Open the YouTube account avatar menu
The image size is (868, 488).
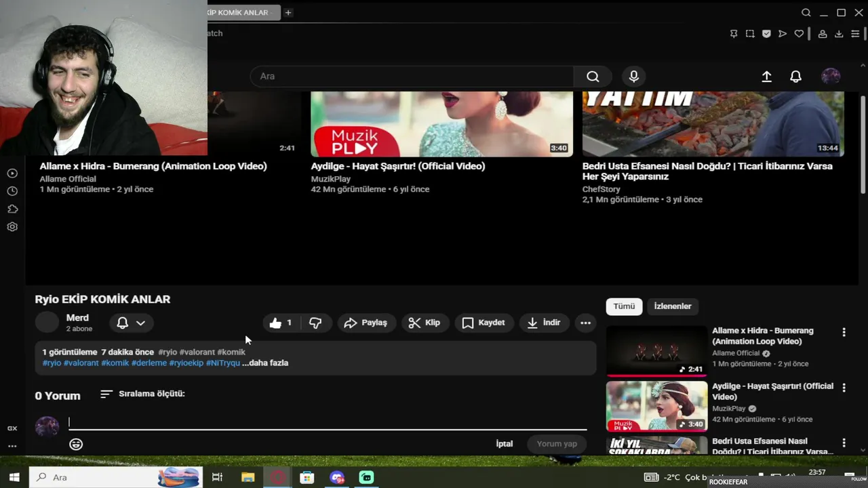[x=831, y=77]
